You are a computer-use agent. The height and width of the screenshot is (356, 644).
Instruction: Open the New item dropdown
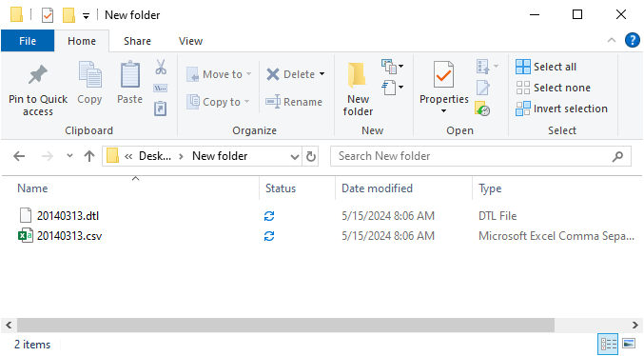393,67
